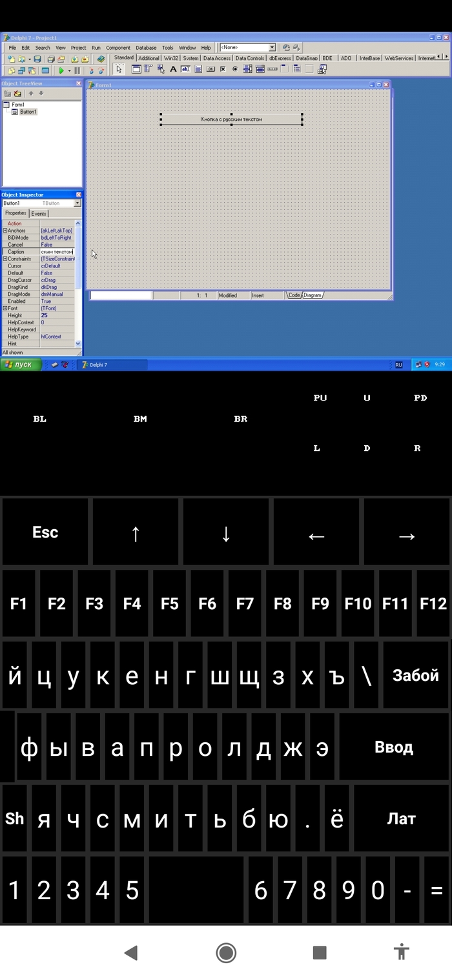Select the Label component (letter A icon)
452x980 pixels.
[x=173, y=69]
